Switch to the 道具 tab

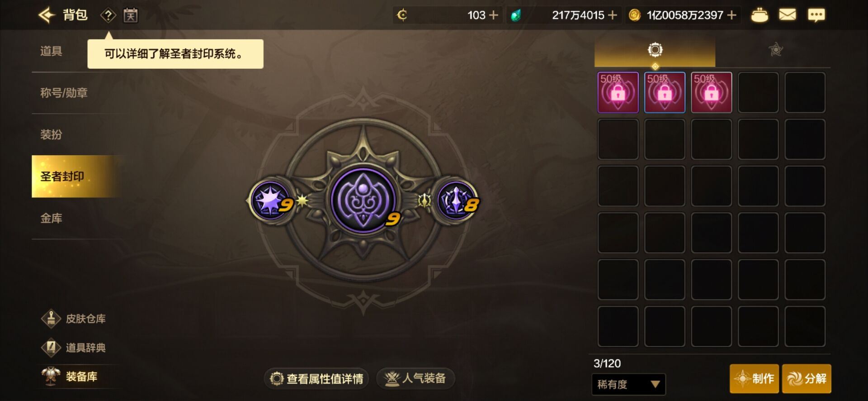(x=51, y=51)
